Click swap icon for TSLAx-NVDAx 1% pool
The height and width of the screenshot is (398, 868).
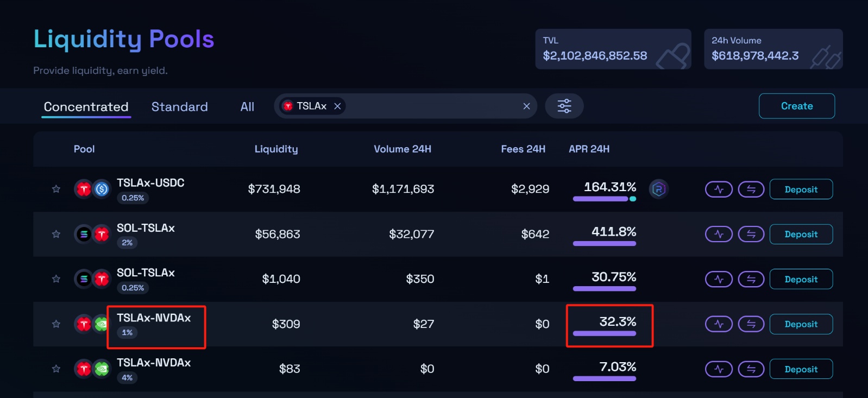751,324
